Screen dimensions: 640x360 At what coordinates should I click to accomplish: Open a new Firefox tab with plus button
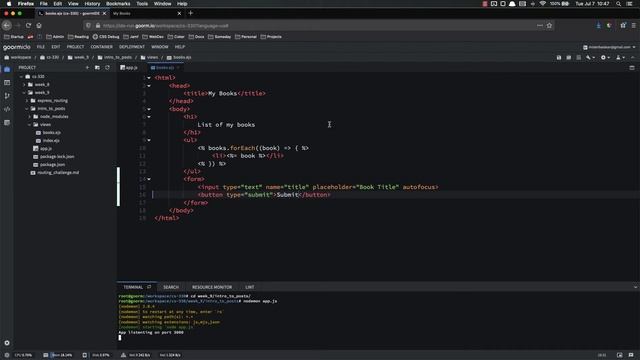191,13
